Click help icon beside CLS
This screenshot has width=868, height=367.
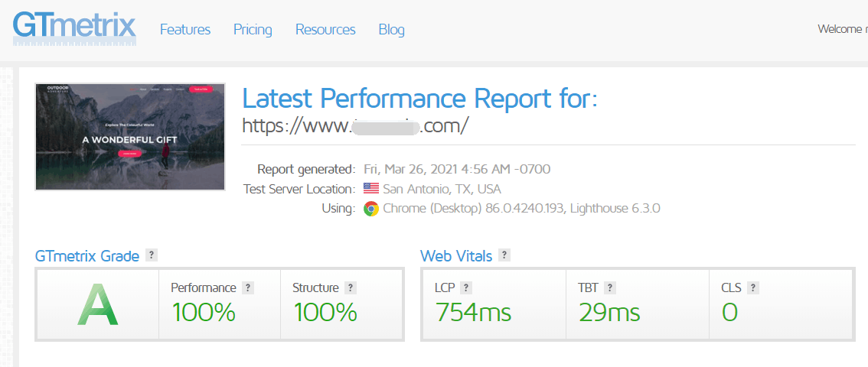pyautogui.click(x=752, y=288)
